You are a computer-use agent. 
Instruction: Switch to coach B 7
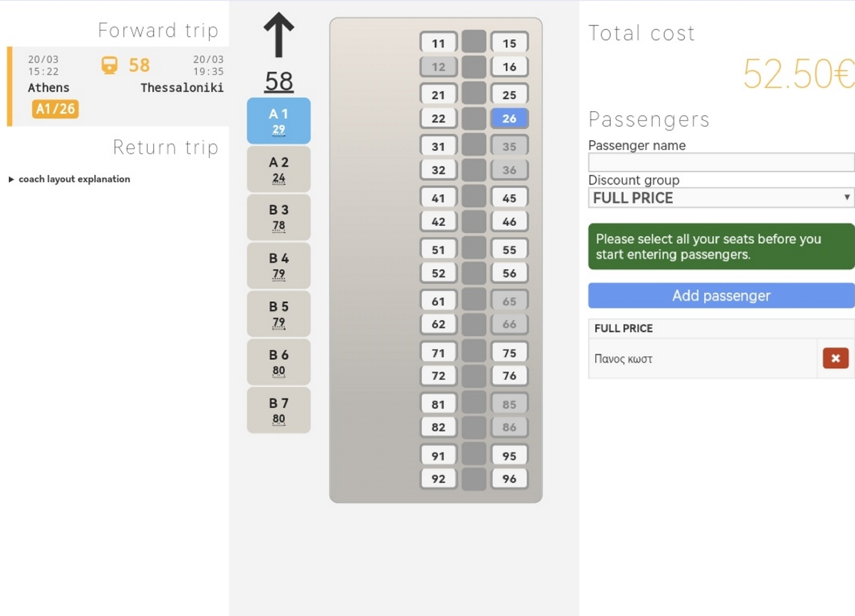tap(279, 410)
